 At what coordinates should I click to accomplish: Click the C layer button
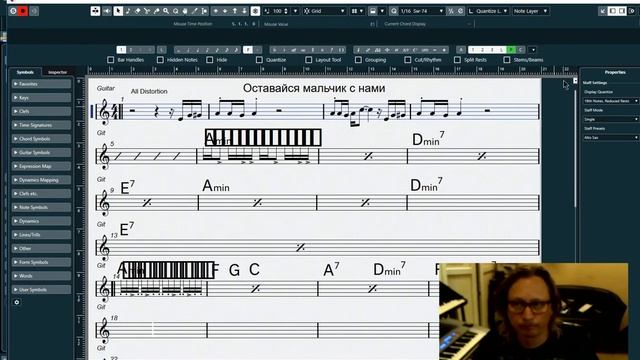[x=520, y=50]
